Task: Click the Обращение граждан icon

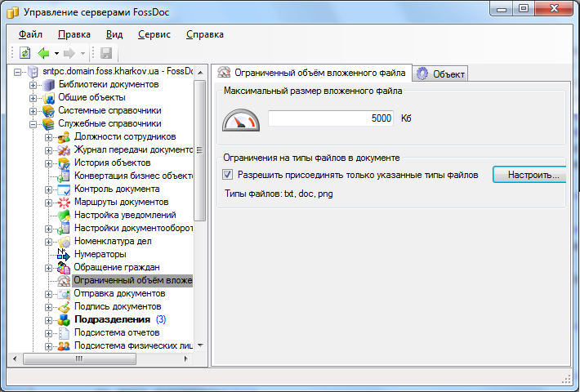Action: coord(64,268)
